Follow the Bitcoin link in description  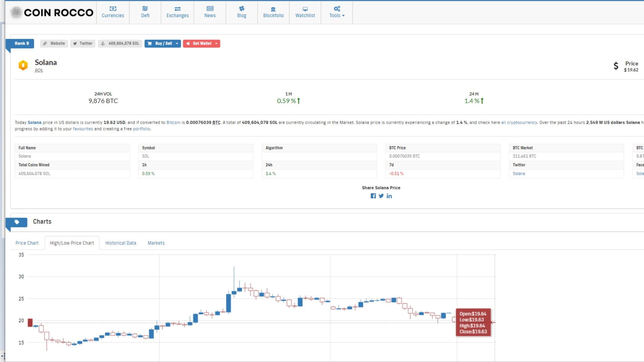pos(173,123)
